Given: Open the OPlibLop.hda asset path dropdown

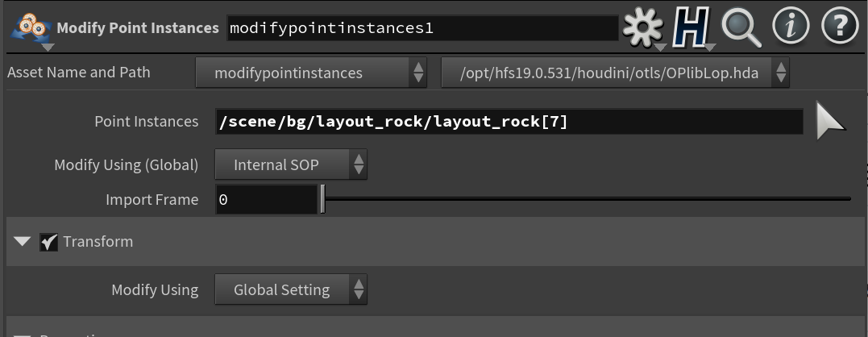Looking at the screenshot, I should click(615, 73).
